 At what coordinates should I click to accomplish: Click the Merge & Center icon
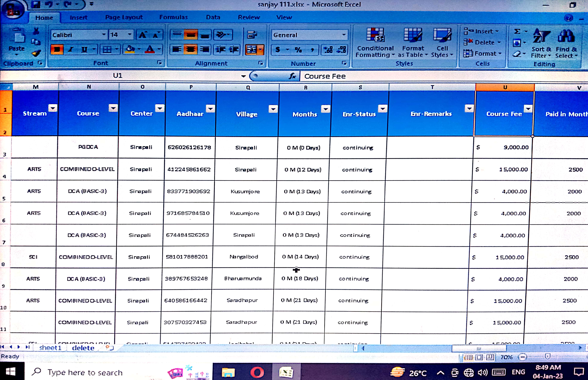(x=252, y=50)
